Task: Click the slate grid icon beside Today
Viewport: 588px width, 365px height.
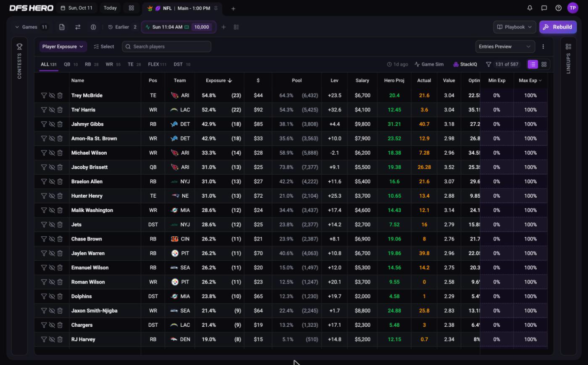Action: (131, 8)
